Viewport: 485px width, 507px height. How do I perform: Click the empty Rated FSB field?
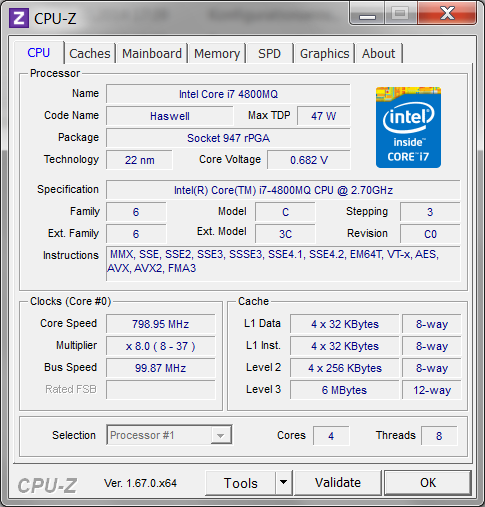[x=161, y=390]
